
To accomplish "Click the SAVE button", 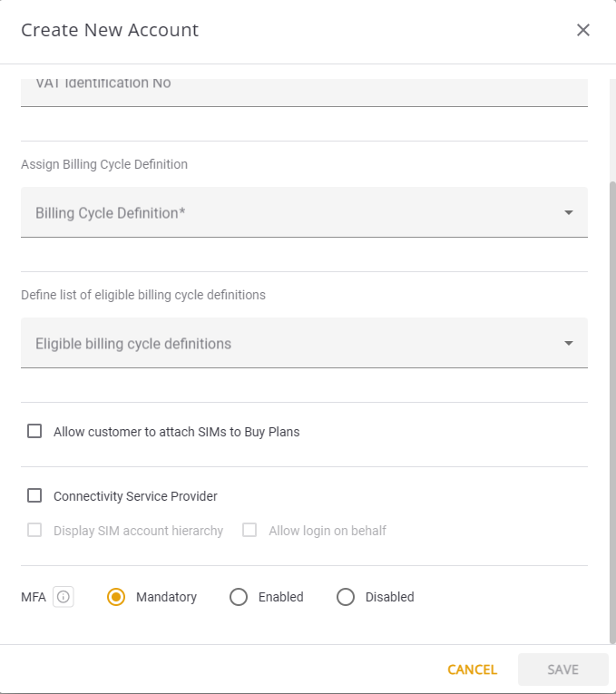I will (562, 670).
